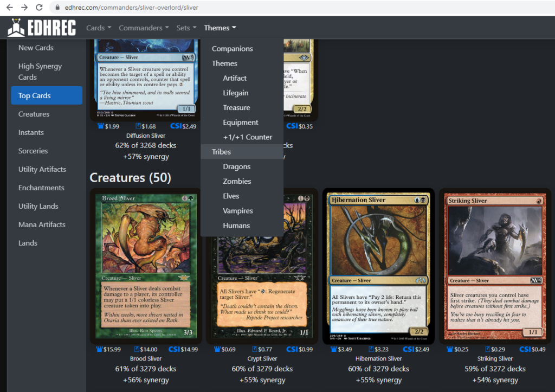Open Striking Sliver Card Kingdom price $0.25
Viewport: 555px width, 392px height.
point(457,349)
